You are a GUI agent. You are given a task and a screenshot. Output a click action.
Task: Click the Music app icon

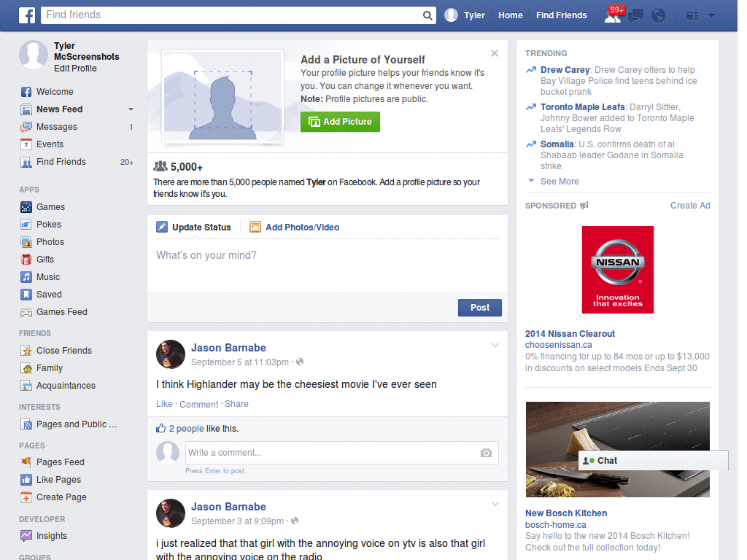click(26, 277)
